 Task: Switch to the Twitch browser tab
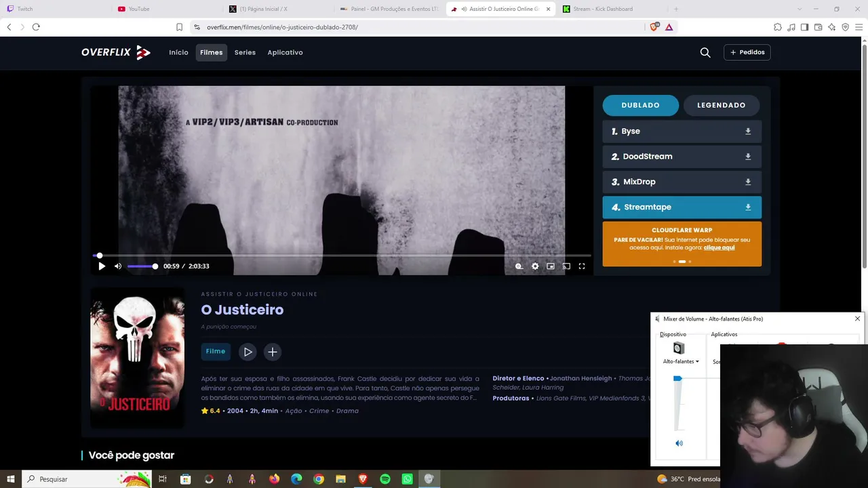(54, 9)
